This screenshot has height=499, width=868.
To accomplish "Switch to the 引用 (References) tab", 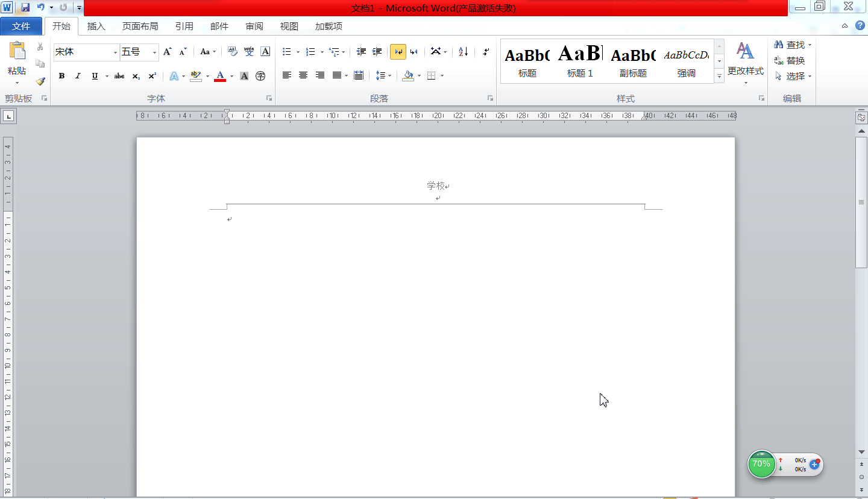I will [184, 26].
